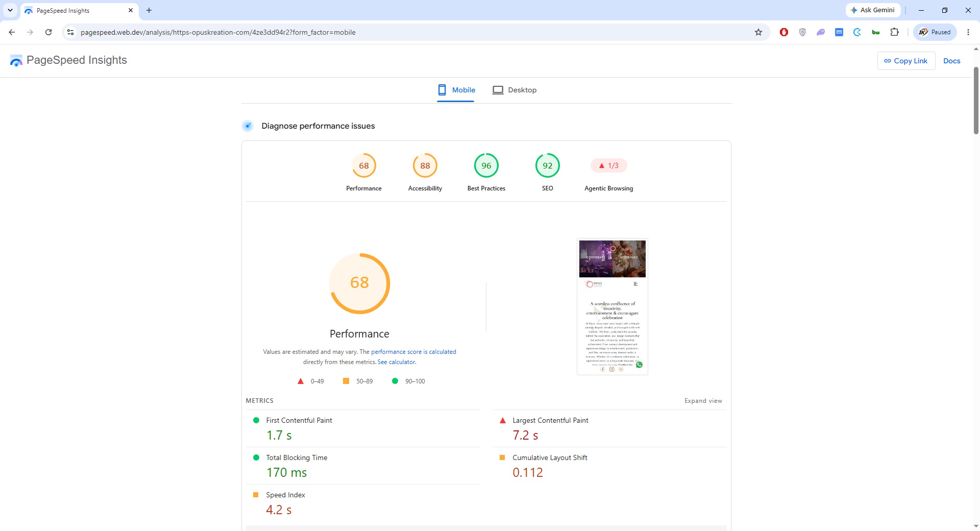View site information icon in address bar

(x=70, y=32)
